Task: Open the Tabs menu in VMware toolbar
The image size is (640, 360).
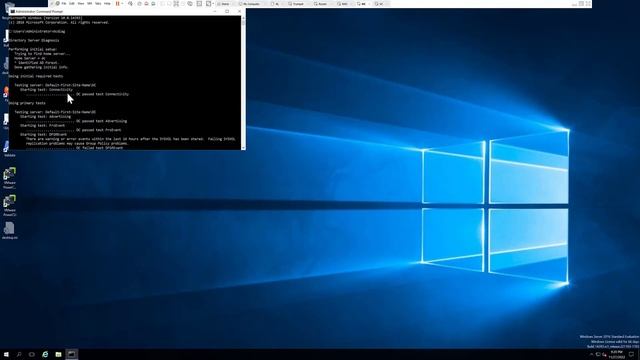Action: click(98, 4)
